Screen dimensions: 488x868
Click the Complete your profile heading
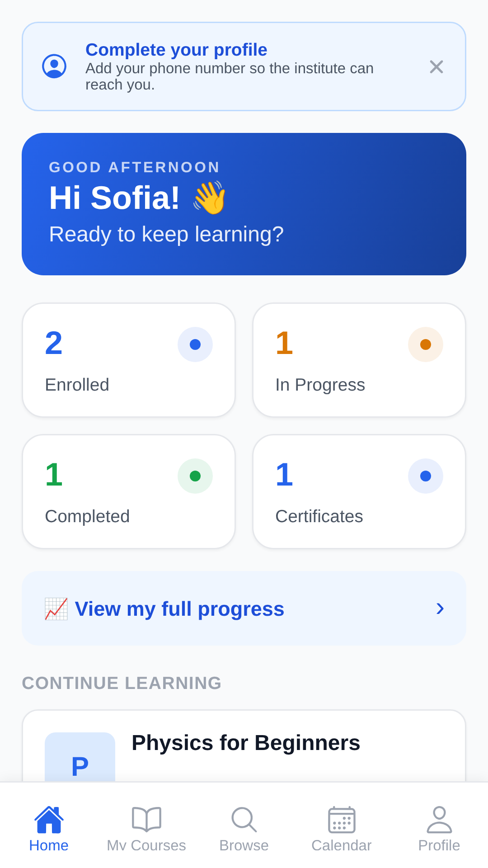[176, 50]
